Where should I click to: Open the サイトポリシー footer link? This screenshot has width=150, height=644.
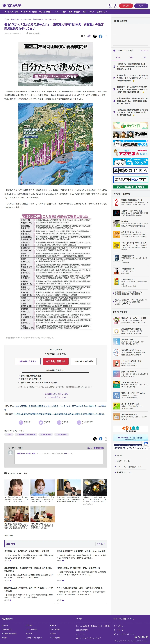point(119,626)
